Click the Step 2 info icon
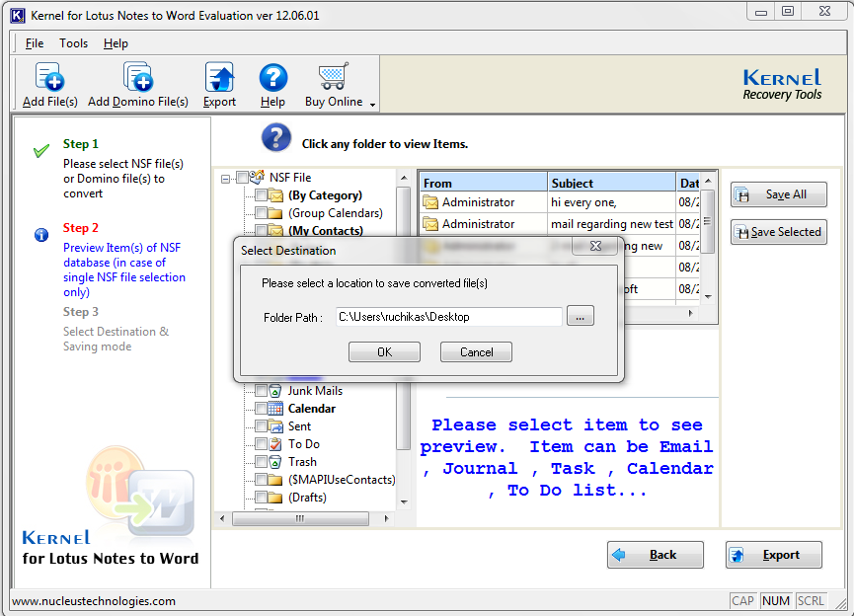 pyautogui.click(x=41, y=235)
